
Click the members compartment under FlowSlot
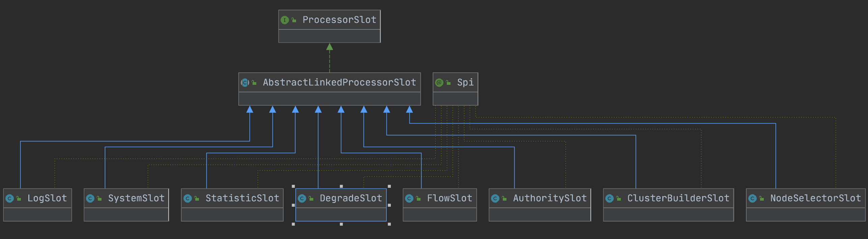[440, 214]
